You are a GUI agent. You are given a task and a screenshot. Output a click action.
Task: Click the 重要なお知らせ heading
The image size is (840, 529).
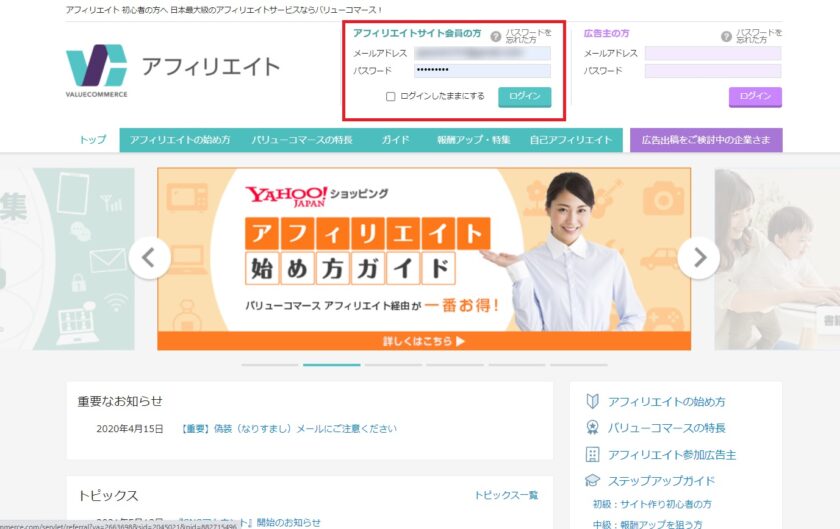pyautogui.click(x=120, y=401)
